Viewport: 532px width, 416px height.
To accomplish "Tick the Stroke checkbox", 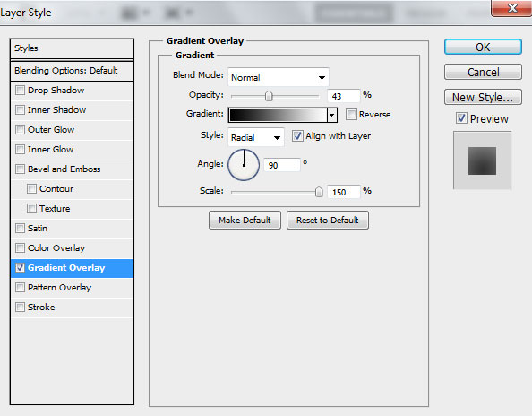I will [x=20, y=307].
